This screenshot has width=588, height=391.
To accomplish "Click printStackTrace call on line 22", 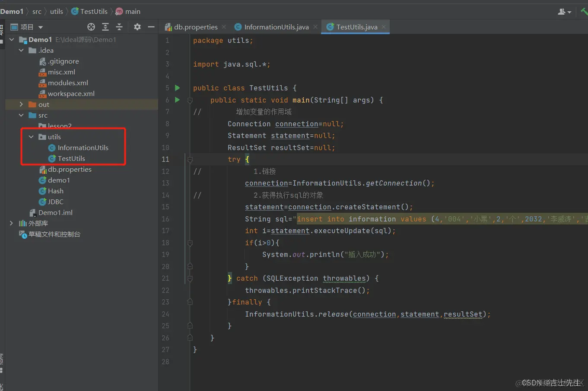I will pos(325,290).
